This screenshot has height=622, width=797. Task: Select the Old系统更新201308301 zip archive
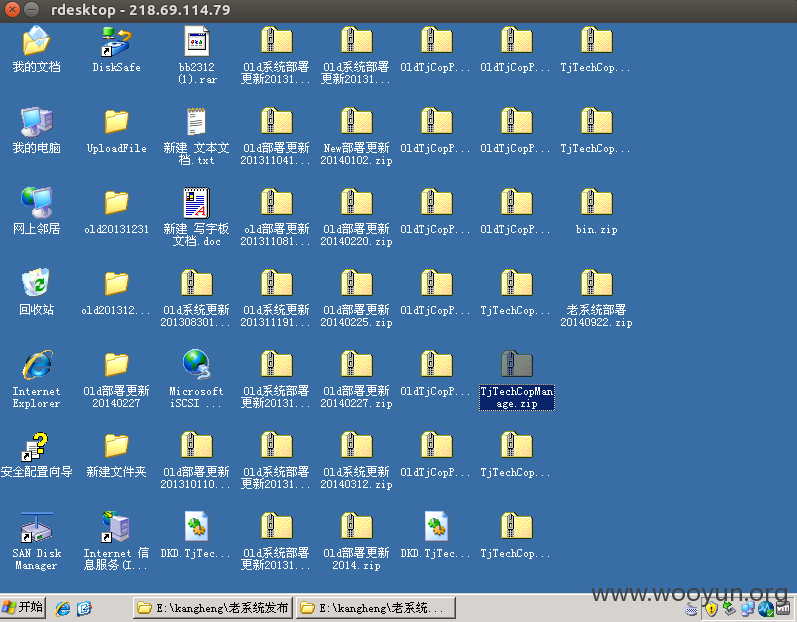coord(197,298)
